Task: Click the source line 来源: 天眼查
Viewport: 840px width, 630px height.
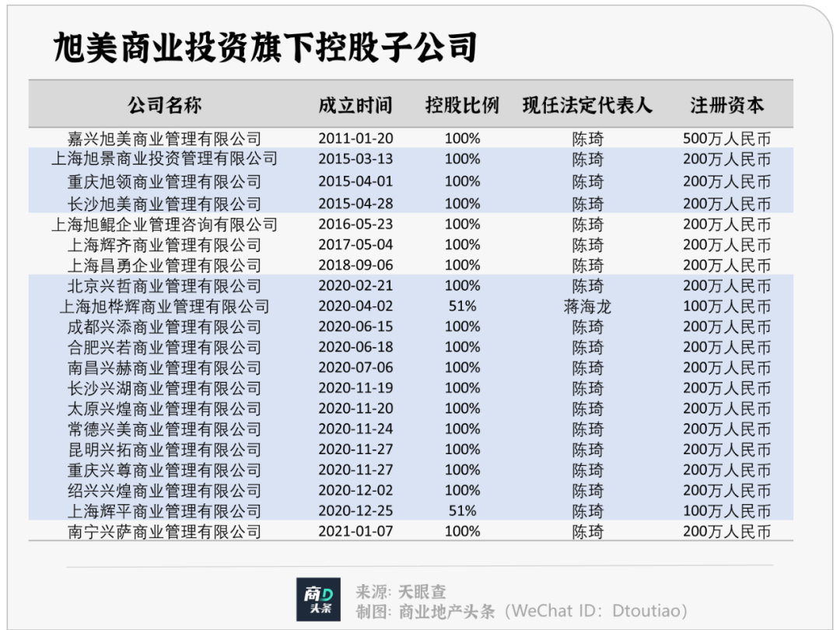Action: click(401, 591)
